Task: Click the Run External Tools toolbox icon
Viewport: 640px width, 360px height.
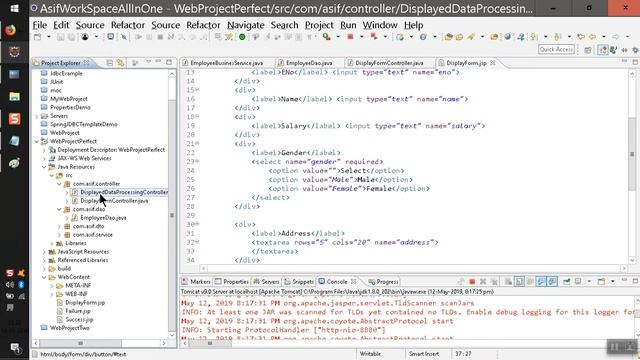Action: [x=326, y=37]
